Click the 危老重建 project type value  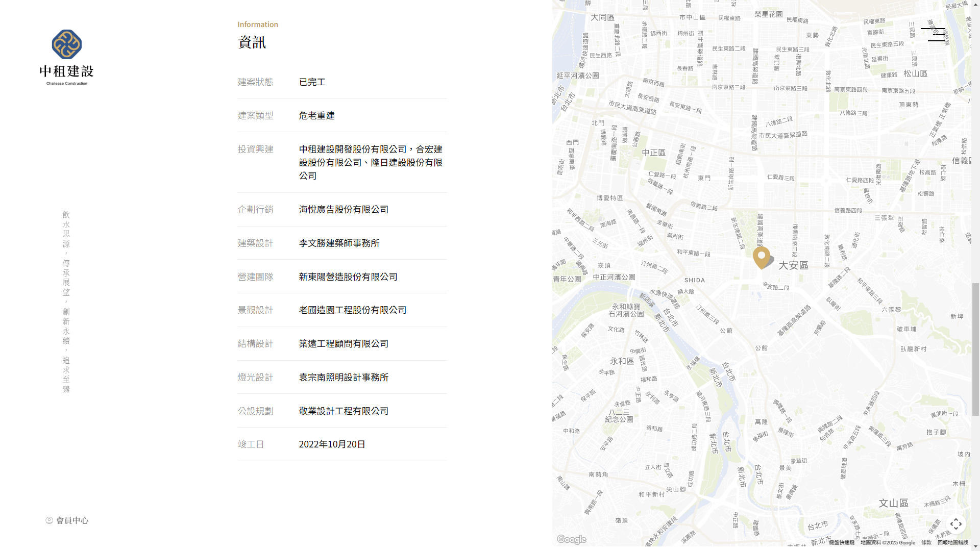coord(316,115)
